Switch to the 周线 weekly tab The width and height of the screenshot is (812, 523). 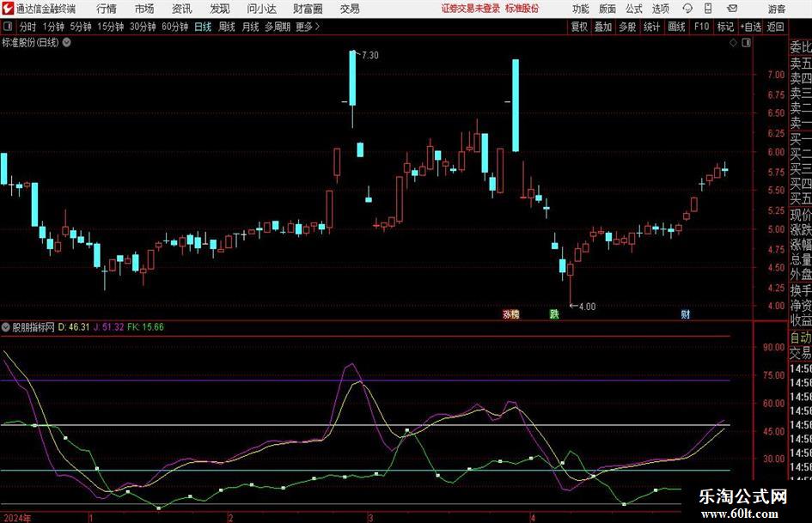click(227, 27)
